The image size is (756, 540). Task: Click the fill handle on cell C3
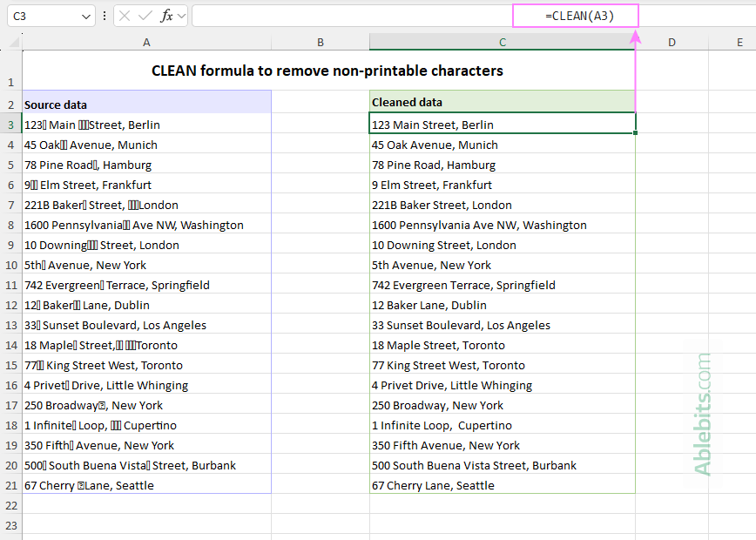[x=635, y=132]
